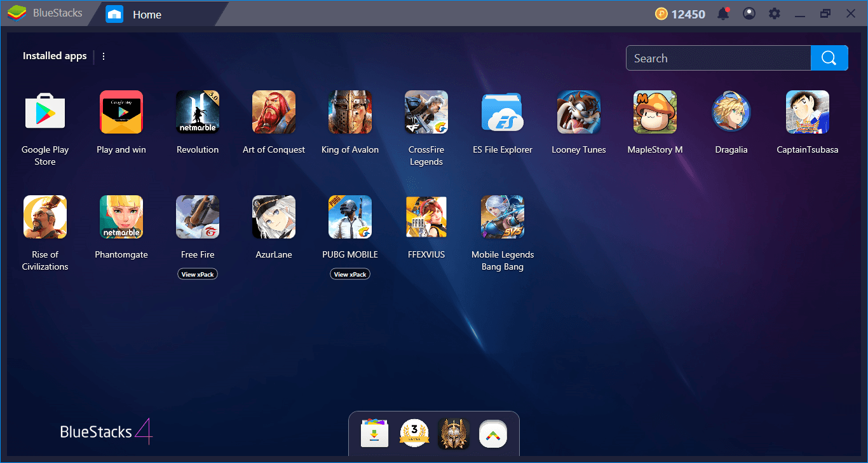The height and width of the screenshot is (463, 868).
Task: Open the notifications bell
Action: coord(723,13)
